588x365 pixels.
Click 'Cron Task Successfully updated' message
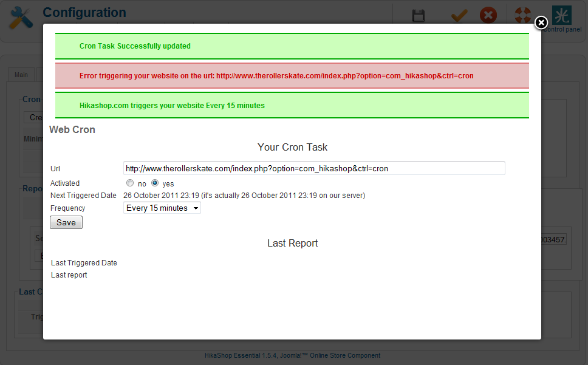click(135, 46)
